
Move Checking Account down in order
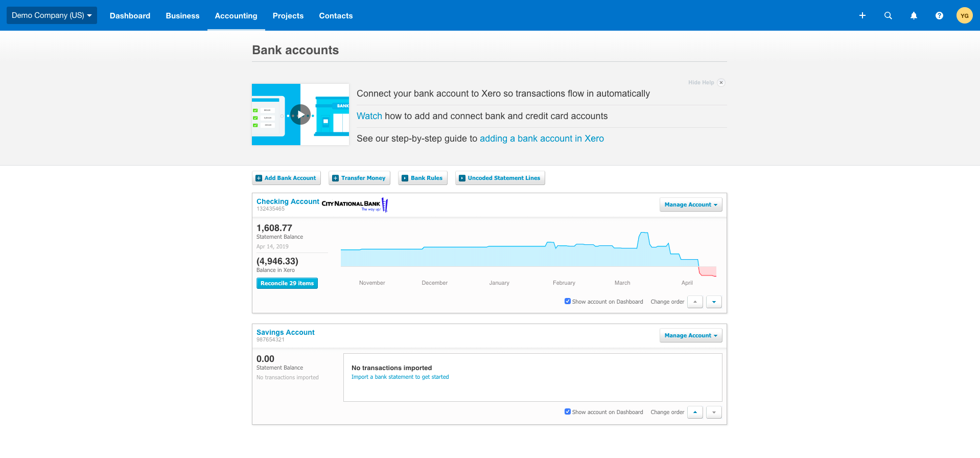pyautogui.click(x=714, y=302)
